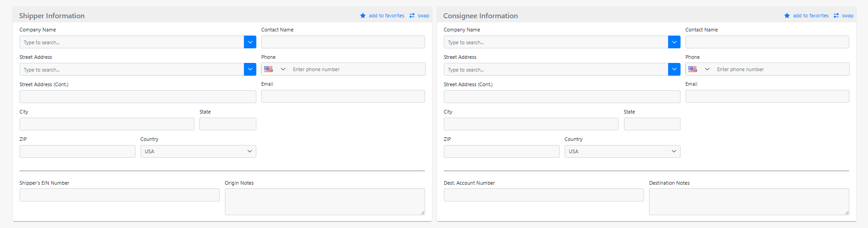
Task: Click Shipper 'add to favorites' link
Action: 386,16
